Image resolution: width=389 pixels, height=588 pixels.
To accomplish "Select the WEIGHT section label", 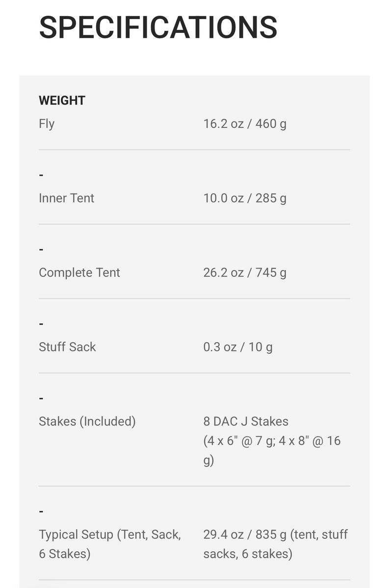I will (62, 100).
